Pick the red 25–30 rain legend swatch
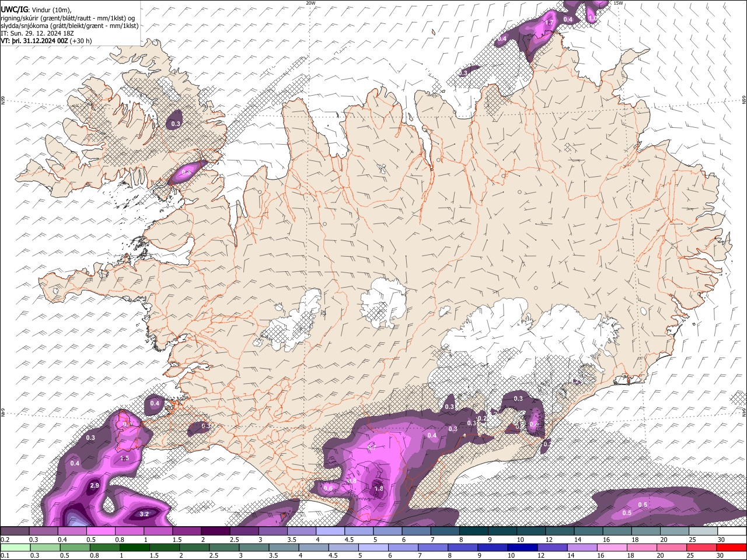This screenshot has width=747, height=560. [703, 547]
